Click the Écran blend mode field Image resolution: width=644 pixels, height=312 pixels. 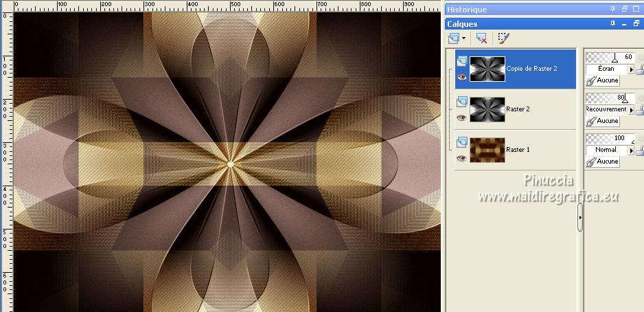(x=607, y=69)
